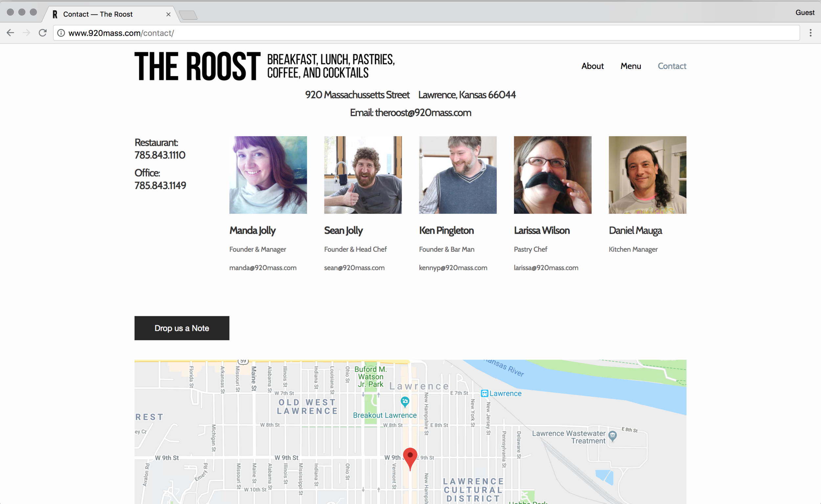Click Ken Pingleton's photo
This screenshot has width=821, height=504.
tap(458, 175)
